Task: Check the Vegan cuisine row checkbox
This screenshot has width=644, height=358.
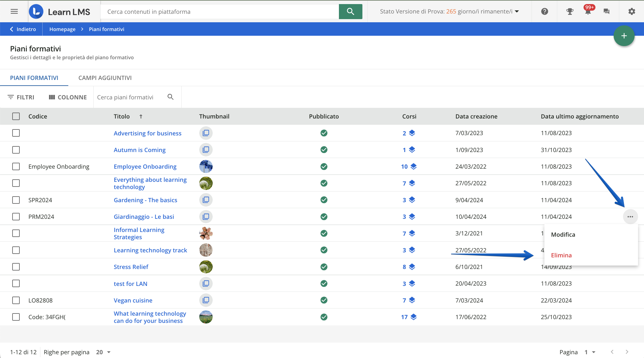Action: (16, 300)
